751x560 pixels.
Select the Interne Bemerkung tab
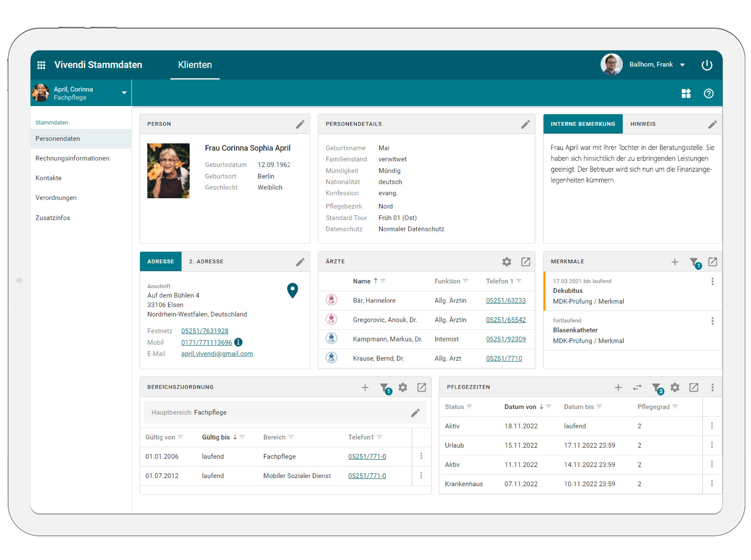[583, 124]
